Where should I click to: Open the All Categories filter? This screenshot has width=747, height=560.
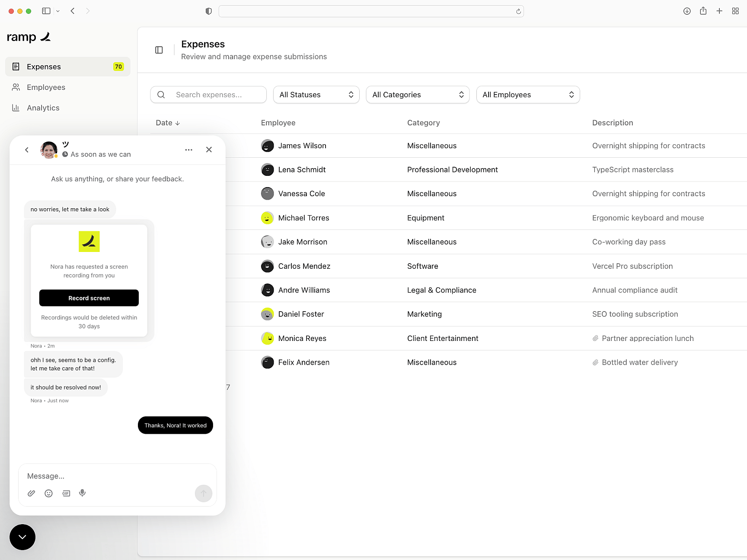tap(417, 95)
